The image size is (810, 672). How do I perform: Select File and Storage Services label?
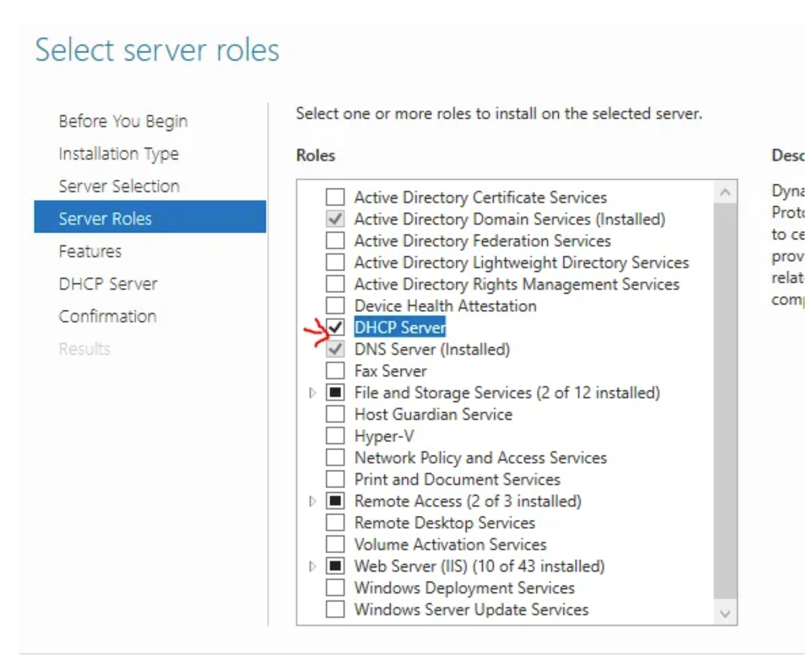click(507, 393)
